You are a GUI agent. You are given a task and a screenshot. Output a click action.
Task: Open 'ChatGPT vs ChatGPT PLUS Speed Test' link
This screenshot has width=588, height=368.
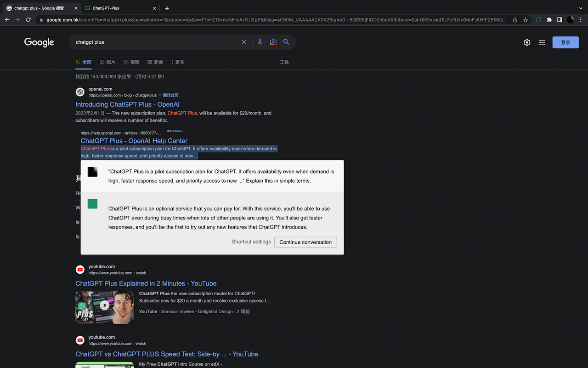pos(167,354)
